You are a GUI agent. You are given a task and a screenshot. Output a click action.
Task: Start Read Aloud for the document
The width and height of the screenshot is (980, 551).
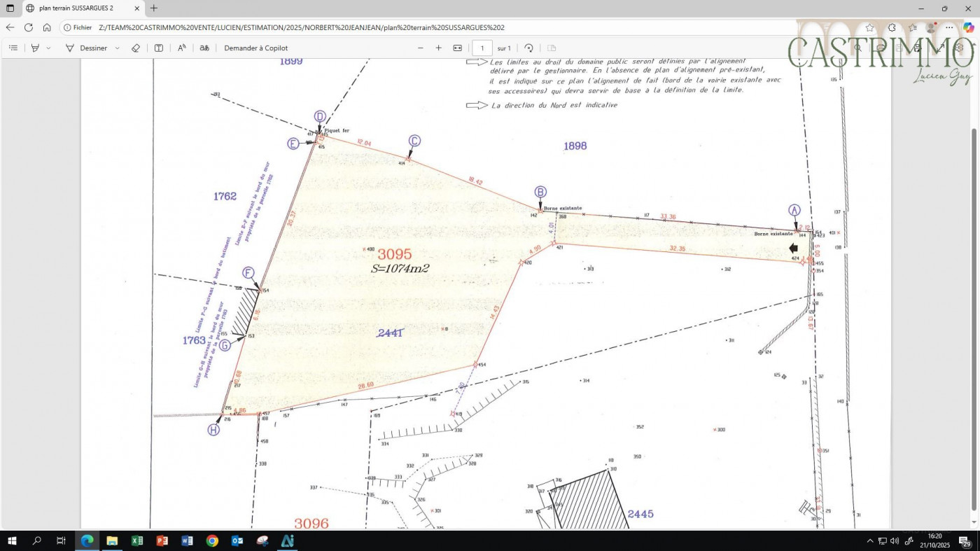[x=181, y=48]
